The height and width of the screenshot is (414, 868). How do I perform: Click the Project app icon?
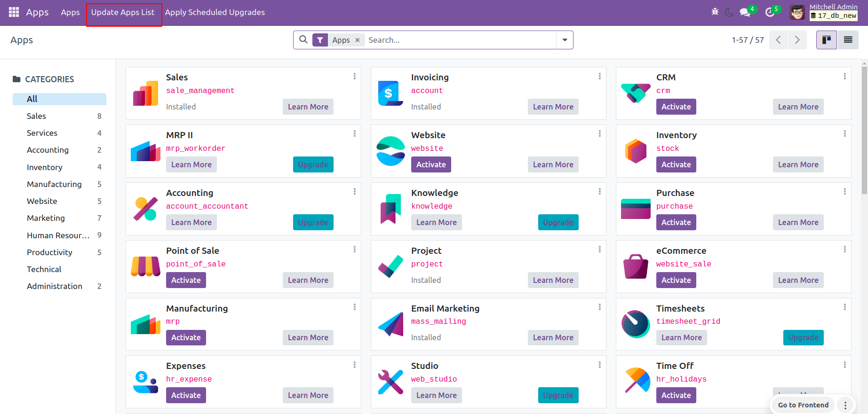(x=391, y=266)
